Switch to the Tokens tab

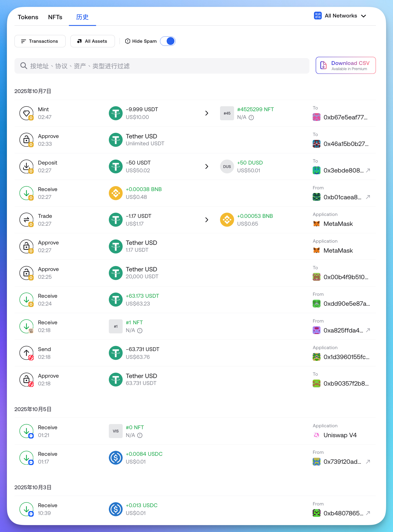pyautogui.click(x=28, y=17)
